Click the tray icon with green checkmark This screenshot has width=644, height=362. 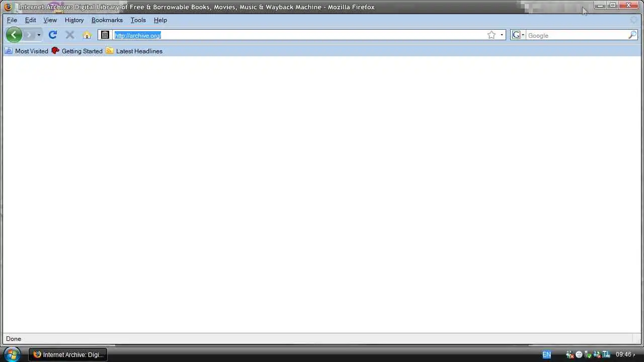588,355
